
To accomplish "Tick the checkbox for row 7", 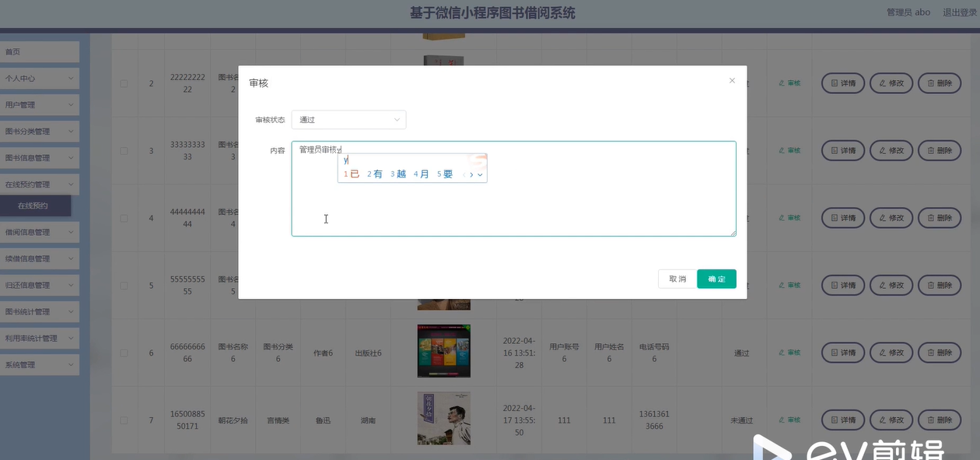I will (124, 420).
